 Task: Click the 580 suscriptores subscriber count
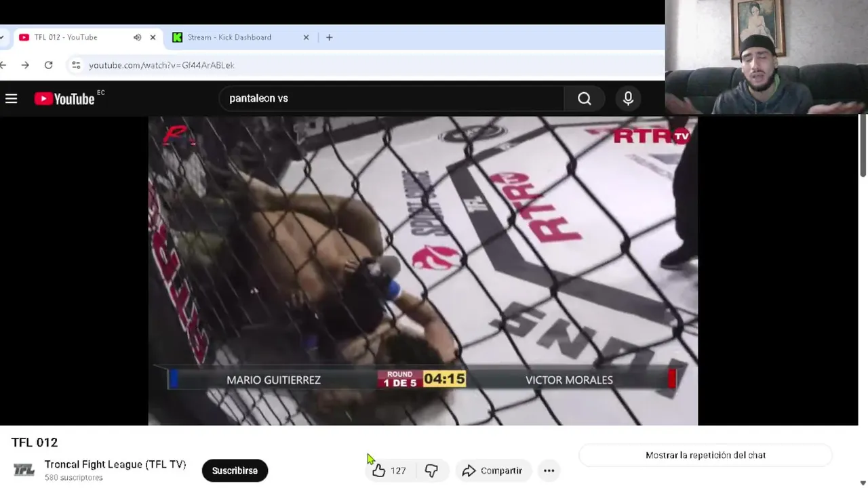74,478
